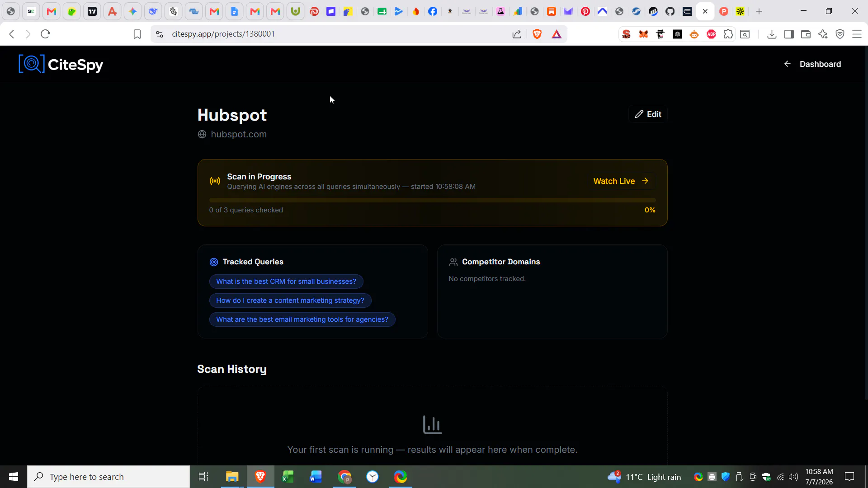Select the email marketing tools for agencies query

302,319
